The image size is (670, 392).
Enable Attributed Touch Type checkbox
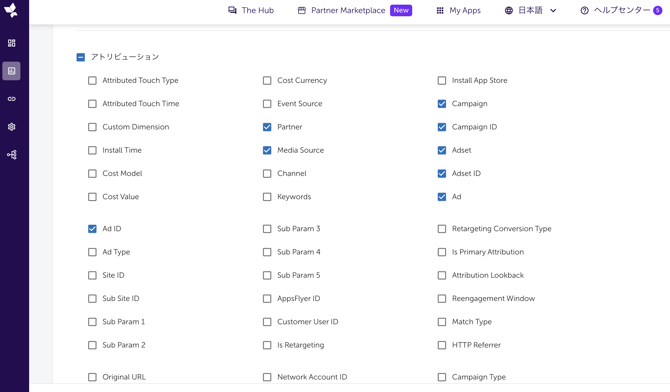coord(92,80)
